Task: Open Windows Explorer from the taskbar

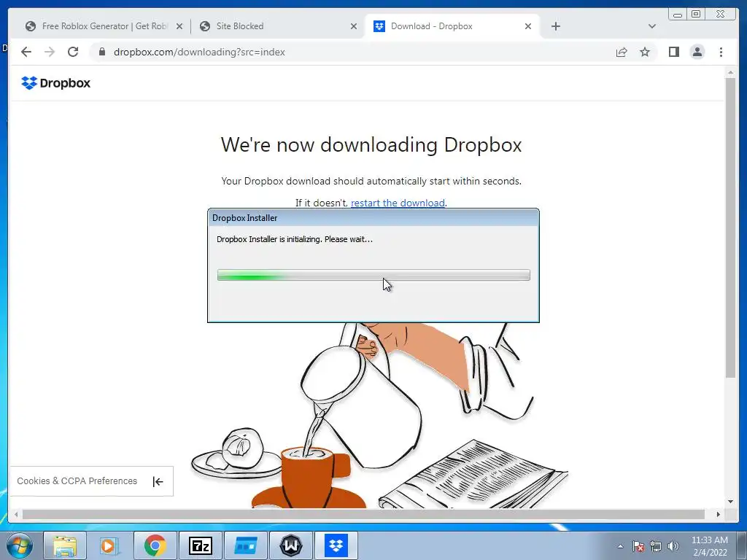Action: coord(65,545)
